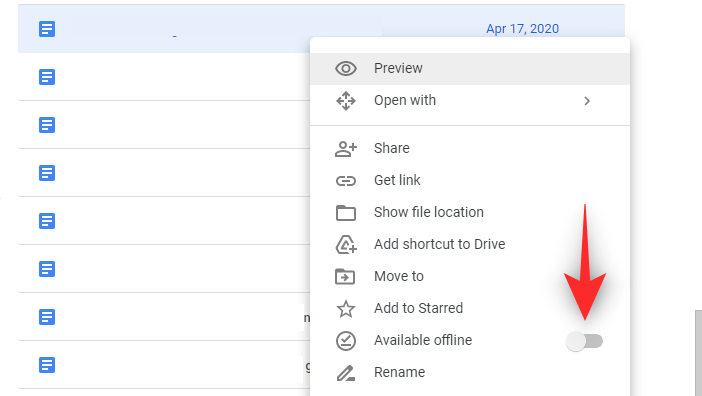Click the Available offline checkmark icon

346,341
